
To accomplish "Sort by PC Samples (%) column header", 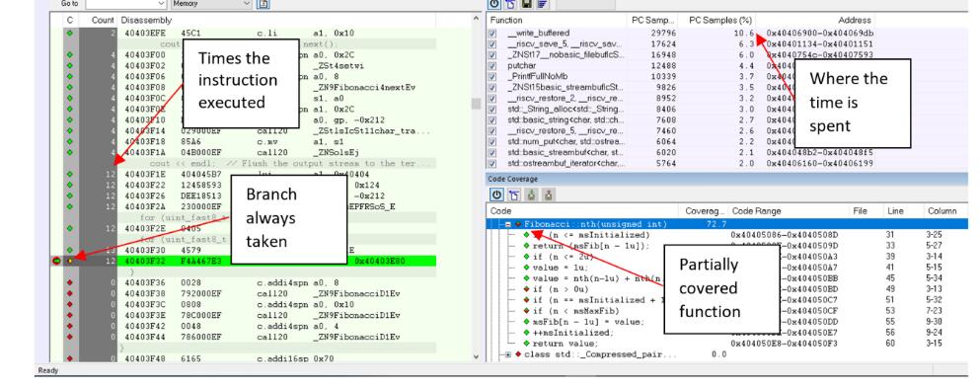I will coord(719,20).
